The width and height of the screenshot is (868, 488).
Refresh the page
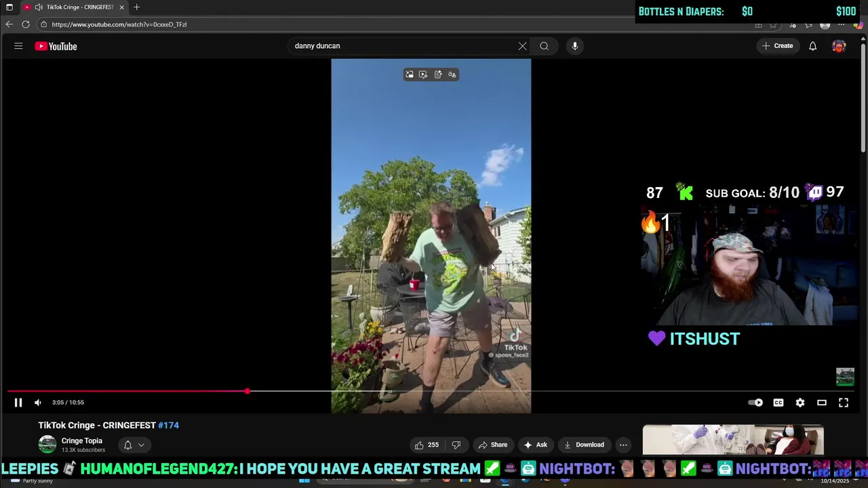[26, 24]
